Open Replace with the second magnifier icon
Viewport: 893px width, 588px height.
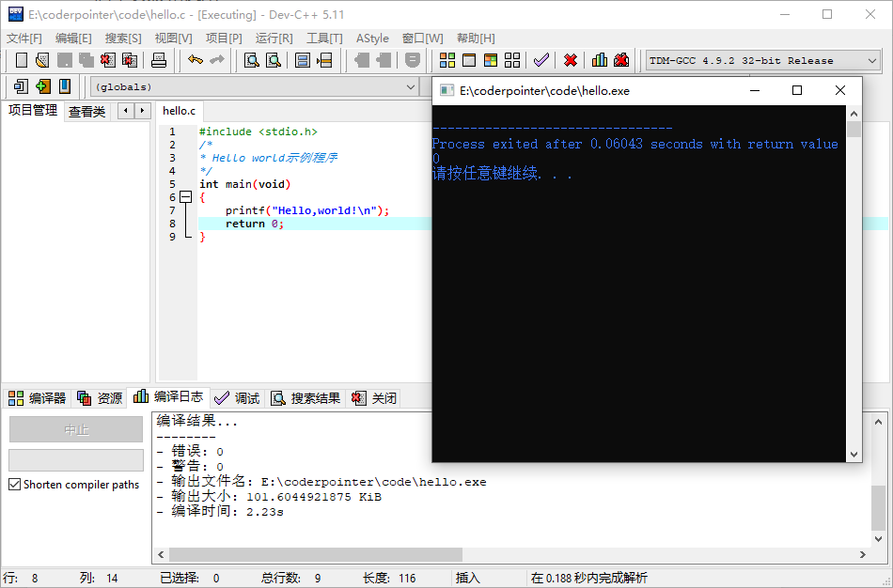click(274, 60)
